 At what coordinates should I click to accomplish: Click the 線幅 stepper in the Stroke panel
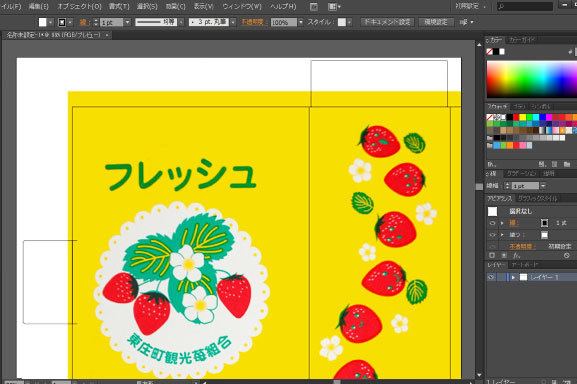(507, 186)
